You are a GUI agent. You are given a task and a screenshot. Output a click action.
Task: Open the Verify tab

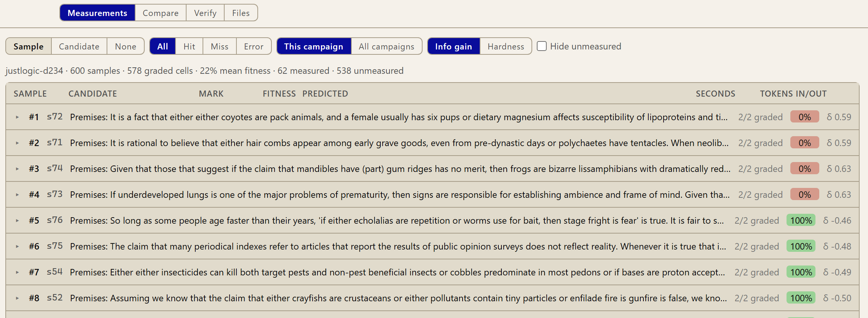coord(205,13)
